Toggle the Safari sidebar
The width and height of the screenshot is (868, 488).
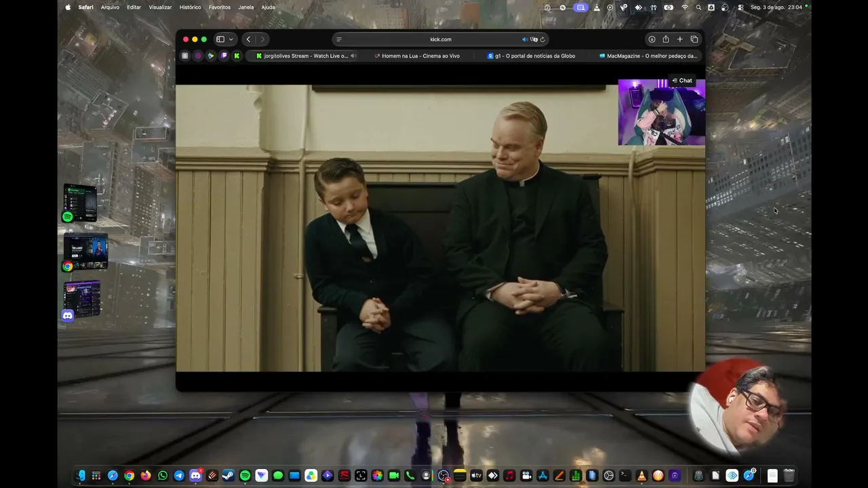click(220, 39)
